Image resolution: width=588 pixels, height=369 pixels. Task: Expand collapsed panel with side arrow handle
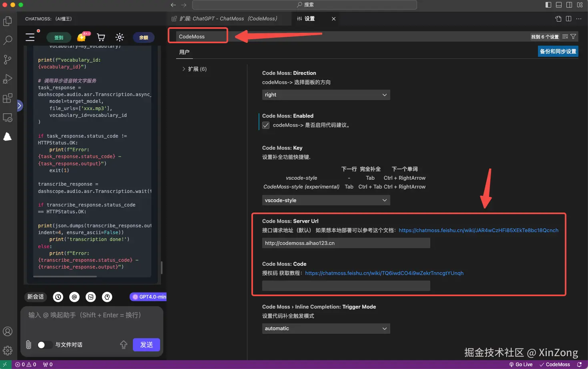tap(20, 106)
